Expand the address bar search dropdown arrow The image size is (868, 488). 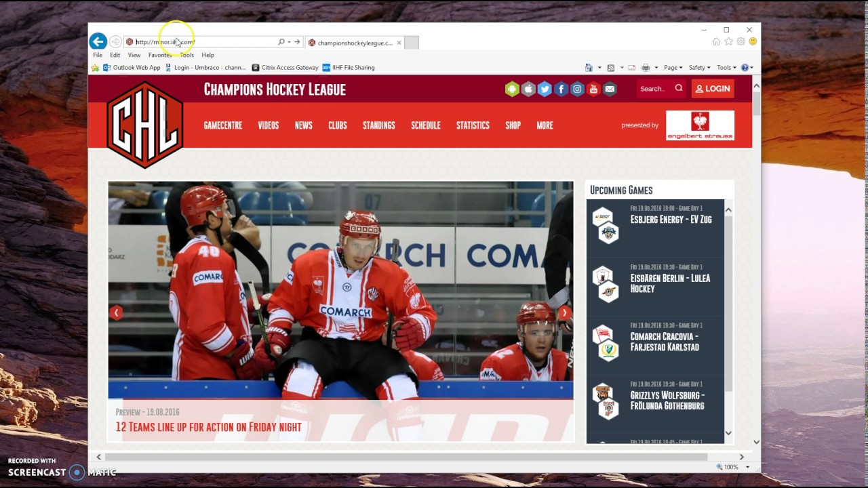[289, 42]
